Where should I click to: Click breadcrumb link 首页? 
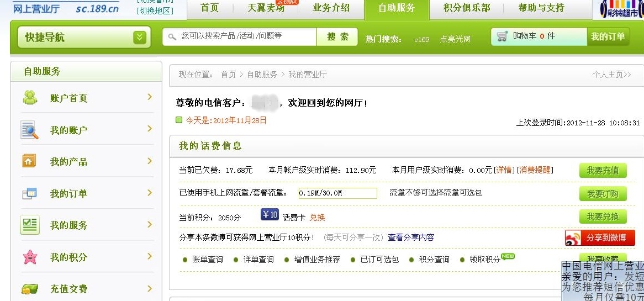228,75
